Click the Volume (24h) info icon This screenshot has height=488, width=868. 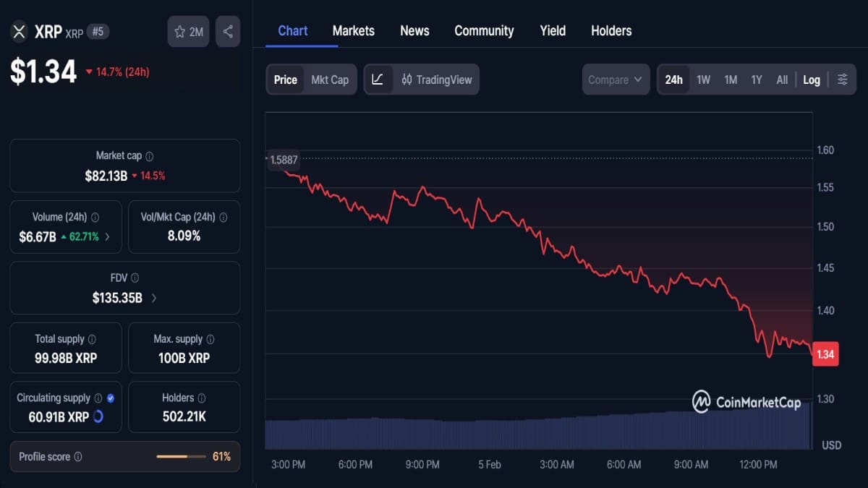[x=95, y=217]
